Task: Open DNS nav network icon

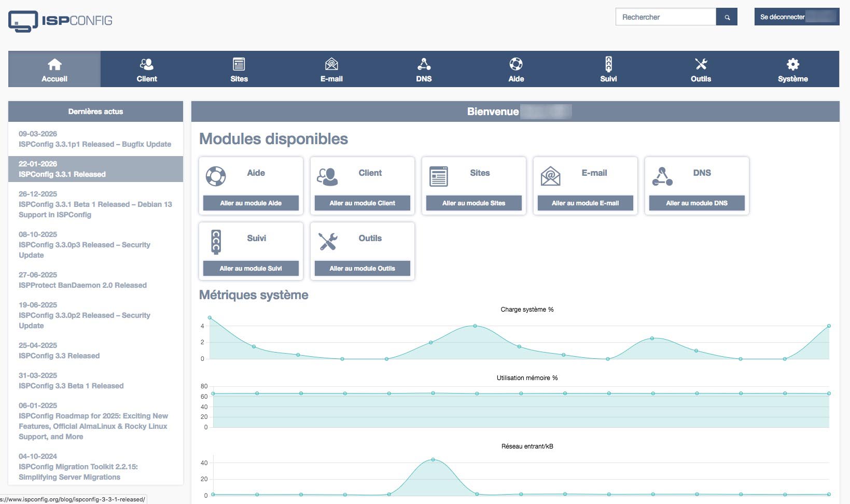Action: tap(424, 64)
